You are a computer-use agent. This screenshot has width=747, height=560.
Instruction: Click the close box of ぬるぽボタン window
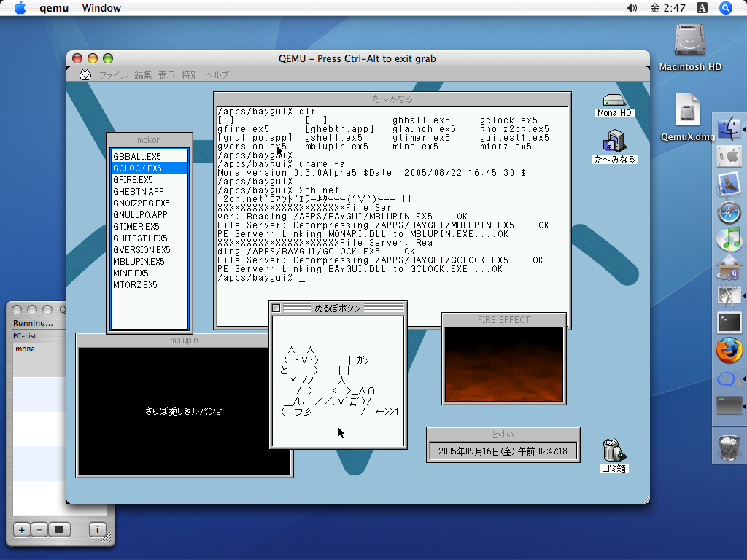[x=276, y=308]
